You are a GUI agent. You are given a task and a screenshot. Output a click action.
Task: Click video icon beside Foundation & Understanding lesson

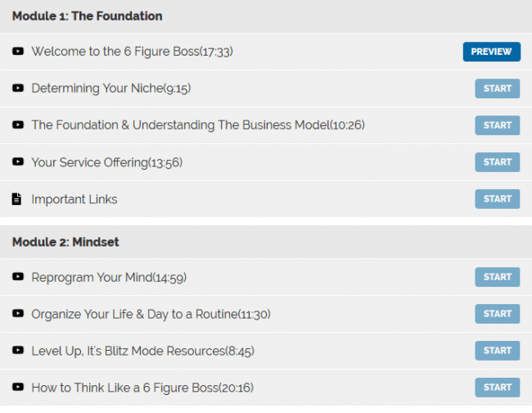(x=18, y=125)
